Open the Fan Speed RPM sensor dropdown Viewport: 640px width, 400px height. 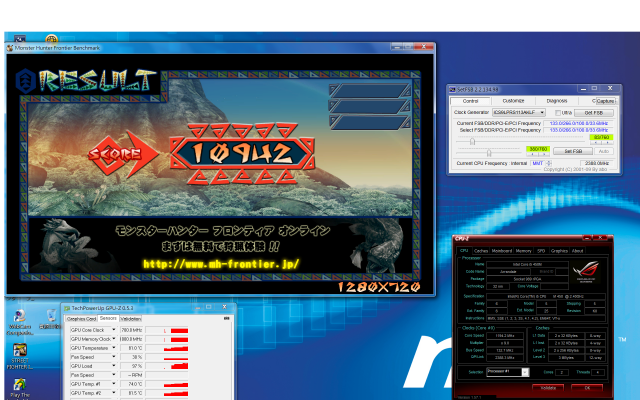click(114, 375)
